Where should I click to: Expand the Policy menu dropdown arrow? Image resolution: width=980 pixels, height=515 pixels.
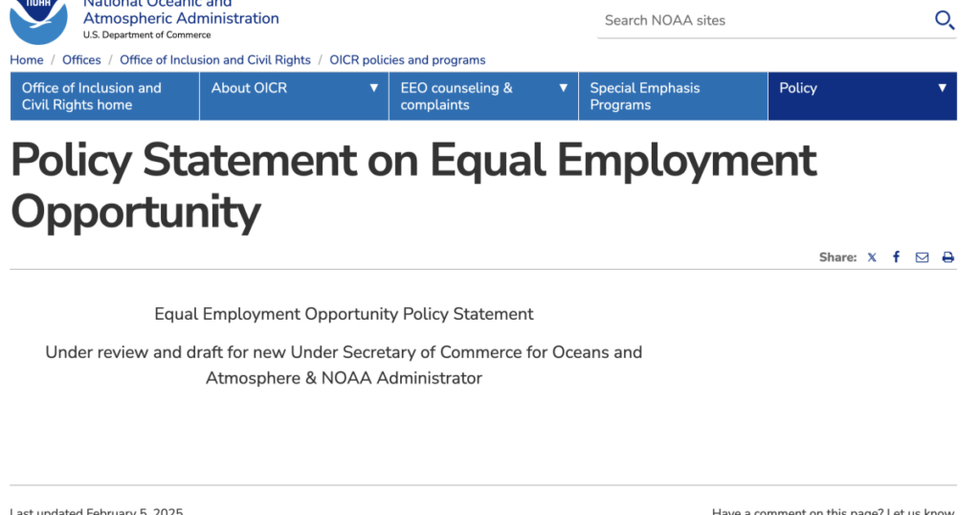(942, 88)
